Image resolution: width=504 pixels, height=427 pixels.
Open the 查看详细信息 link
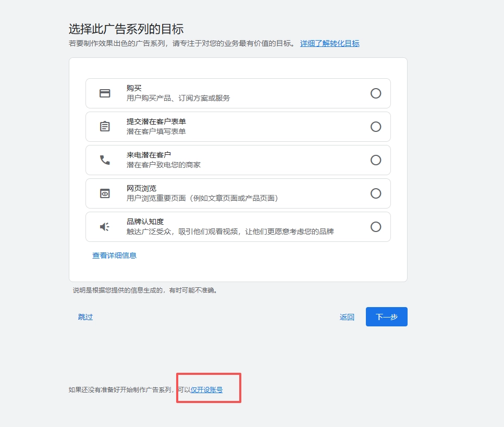(x=115, y=255)
